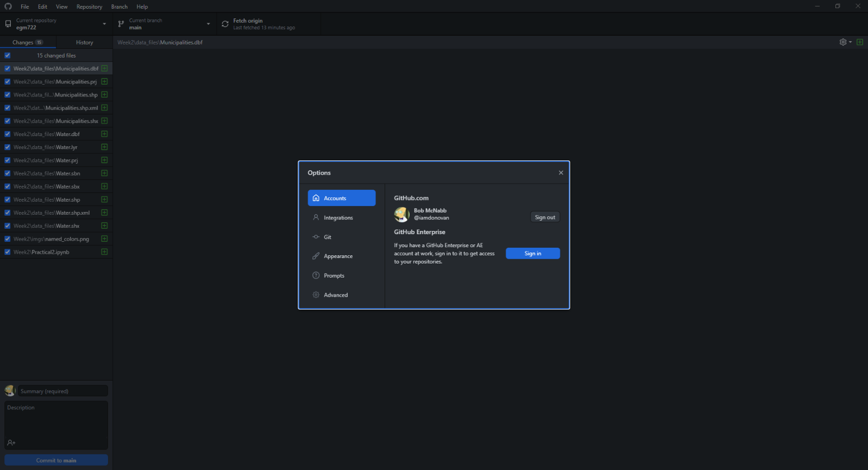868x470 pixels.
Task: Click the commit author avatar near Summary
Action: tap(10, 391)
